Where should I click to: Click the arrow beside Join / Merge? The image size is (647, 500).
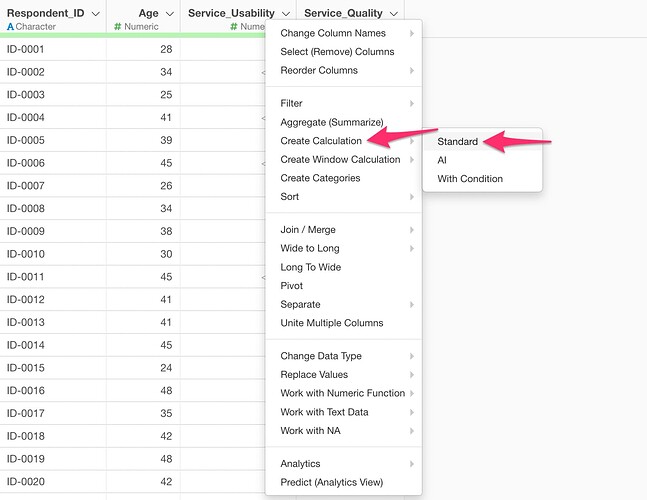412,229
